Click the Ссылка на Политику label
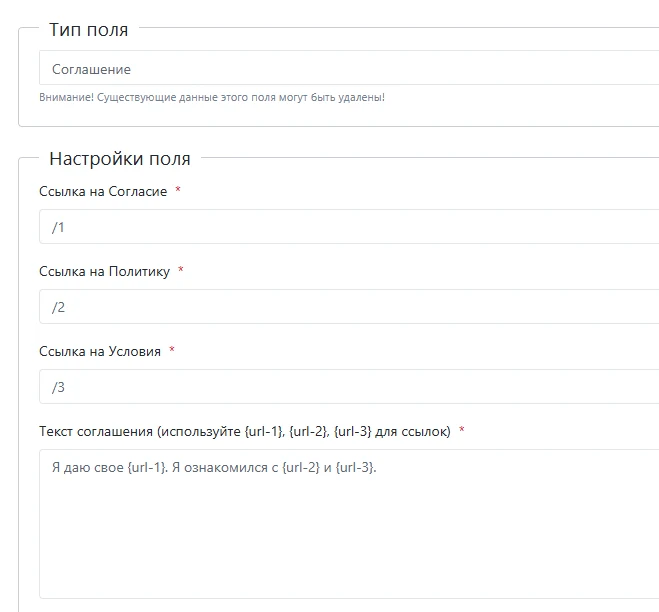This screenshot has width=659, height=612. (x=104, y=271)
